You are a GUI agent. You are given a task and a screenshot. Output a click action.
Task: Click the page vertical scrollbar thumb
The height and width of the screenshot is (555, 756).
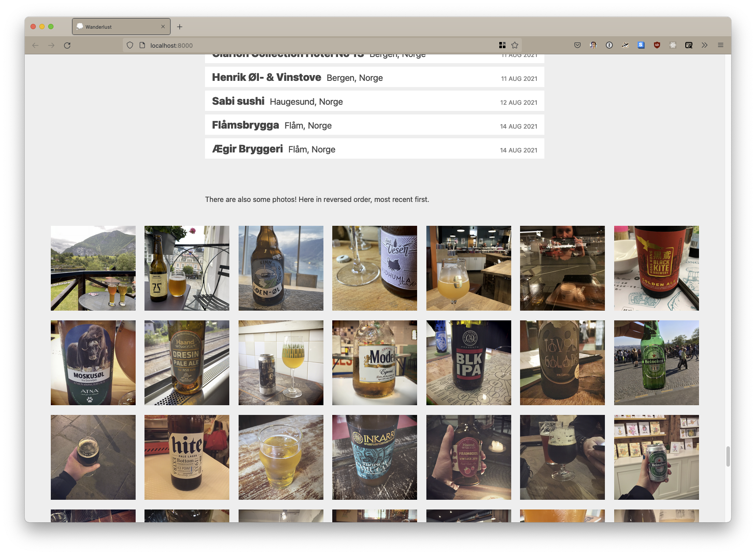[728, 456]
